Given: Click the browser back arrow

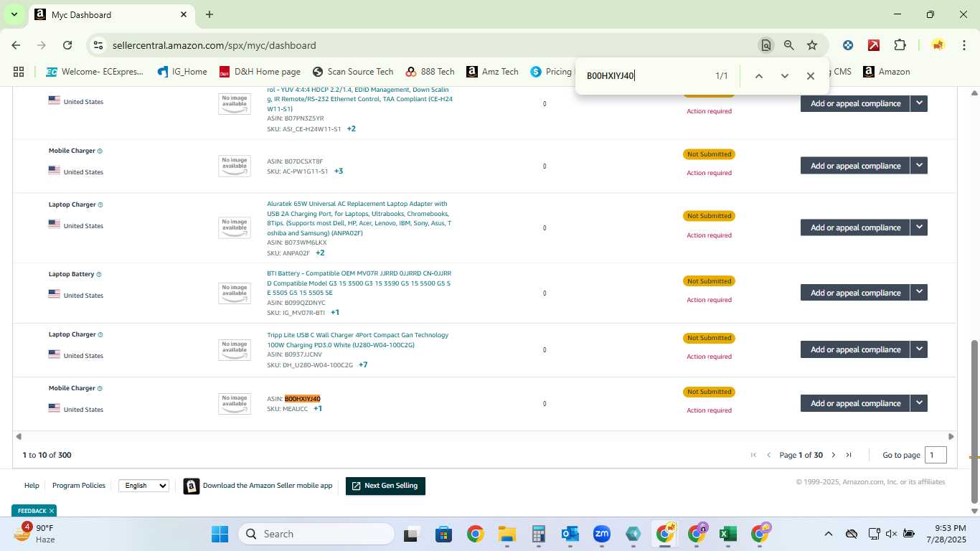Looking at the screenshot, I should (x=16, y=45).
